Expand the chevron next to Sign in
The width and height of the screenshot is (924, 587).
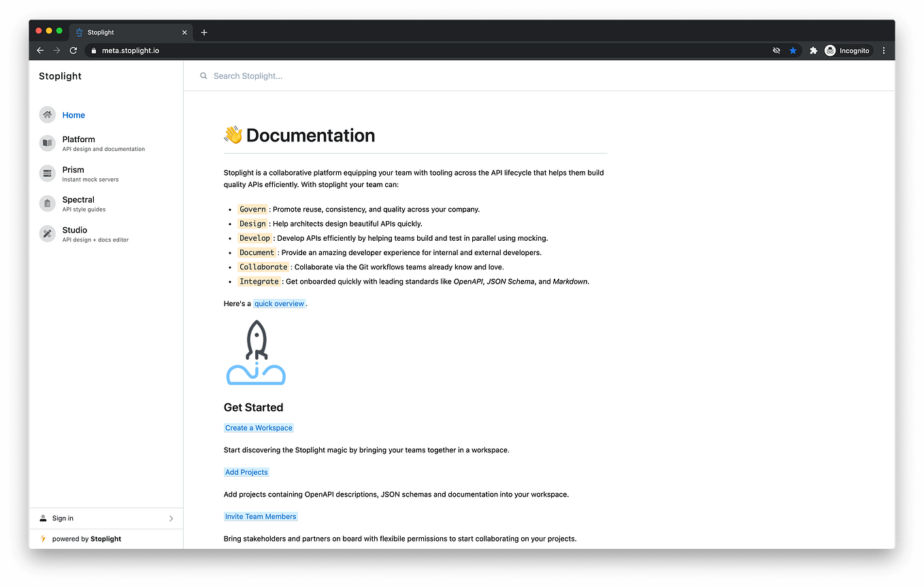point(172,518)
